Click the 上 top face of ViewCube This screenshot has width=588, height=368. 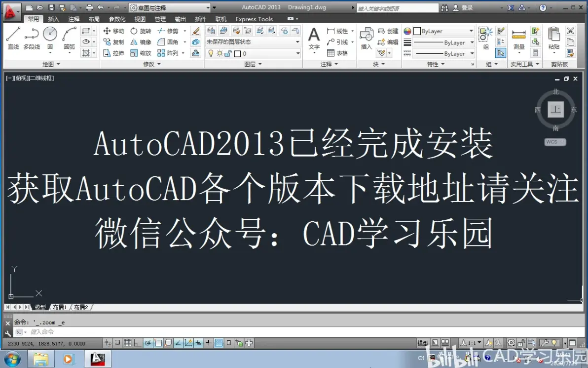(x=556, y=110)
